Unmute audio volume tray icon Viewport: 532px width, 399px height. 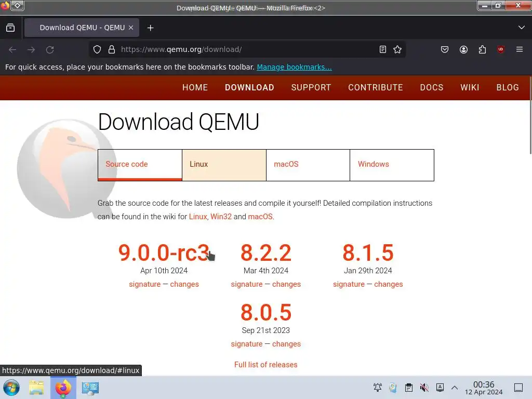[424, 388]
